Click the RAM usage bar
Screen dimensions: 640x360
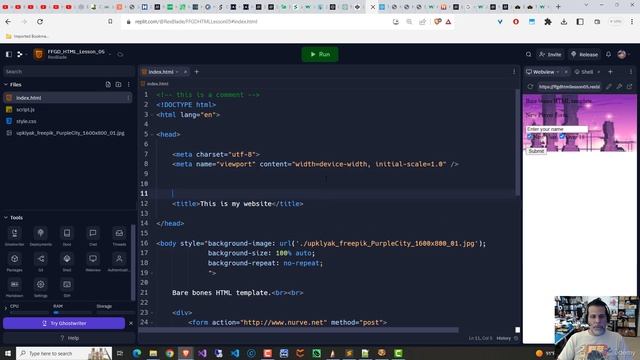72,313
